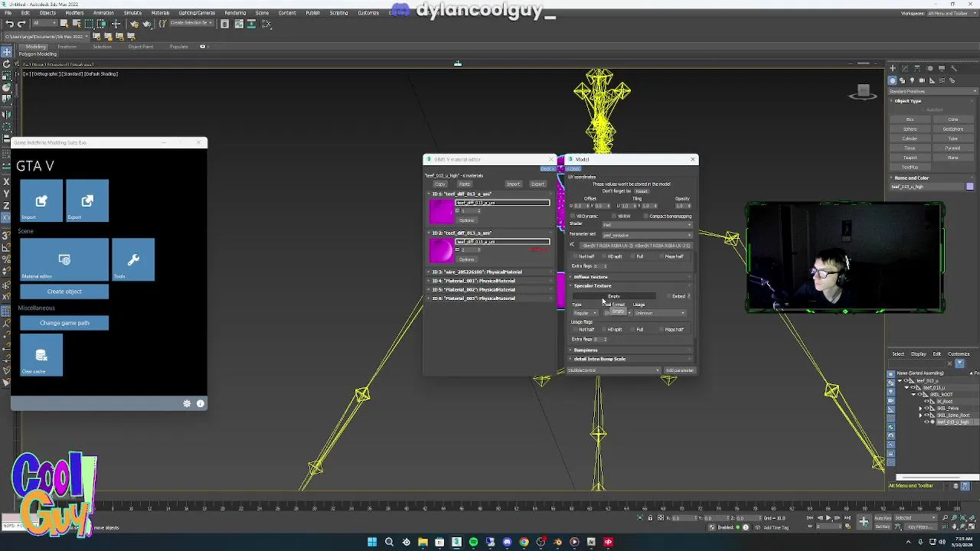Open the Rendering menu
Image resolution: width=980 pixels, height=551 pixels.
pyautogui.click(x=235, y=13)
